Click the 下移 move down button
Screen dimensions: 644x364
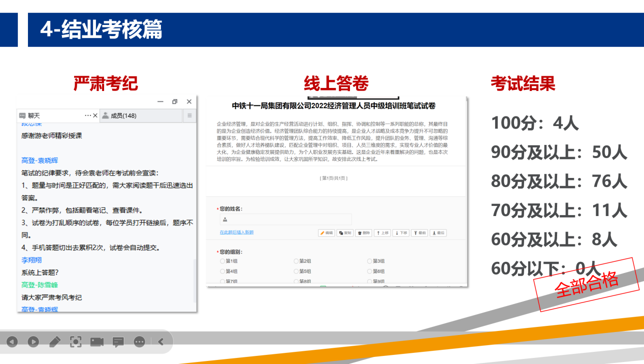[401, 233]
